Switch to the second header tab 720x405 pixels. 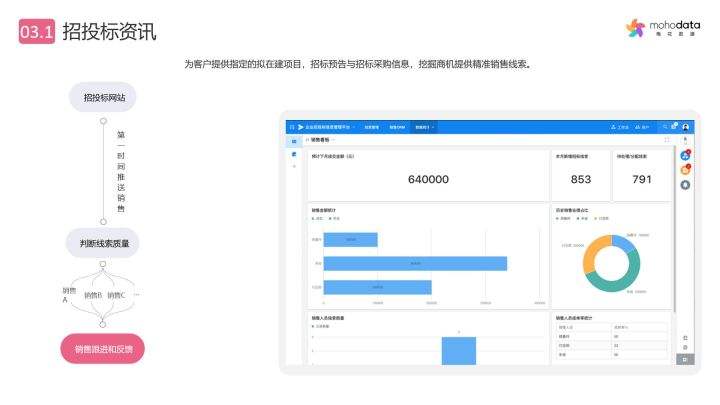click(x=371, y=127)
